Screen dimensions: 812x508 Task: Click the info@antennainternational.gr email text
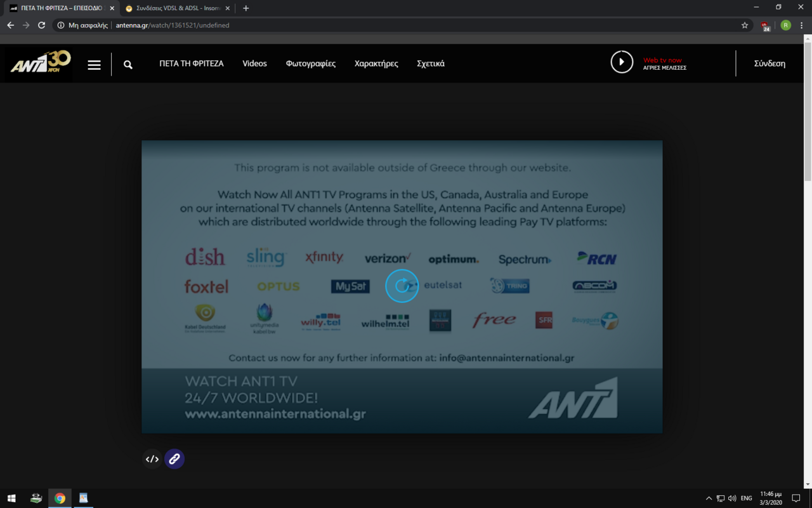(506, 358)
